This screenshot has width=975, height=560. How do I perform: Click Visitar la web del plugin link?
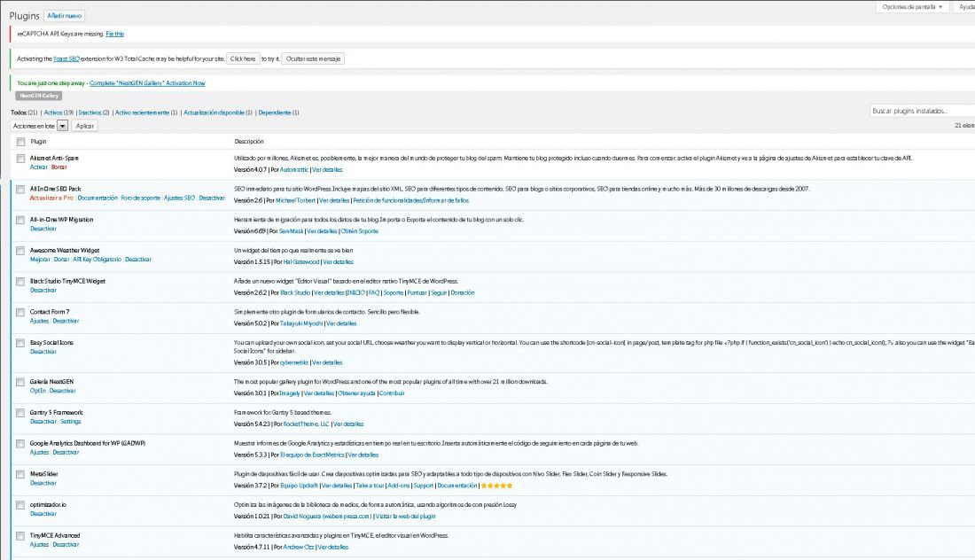click(405, 517)
